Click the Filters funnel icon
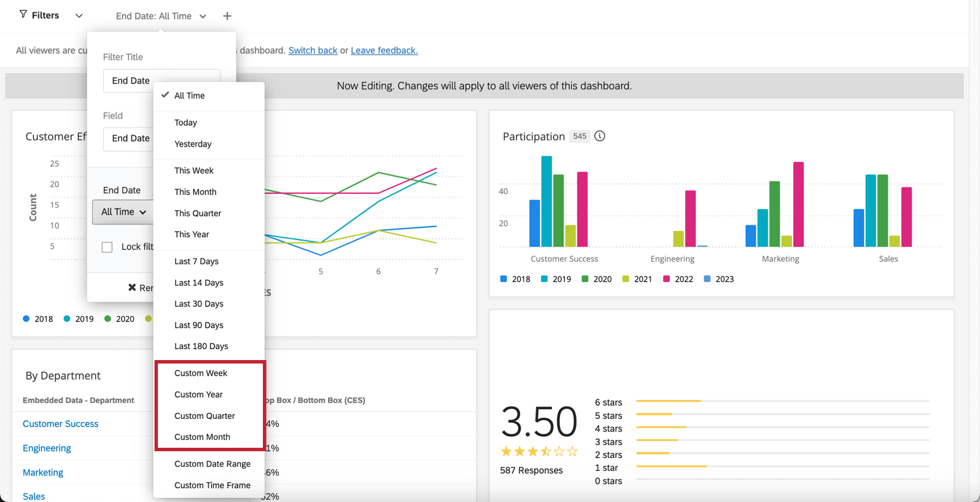 [x=23, y=14]
